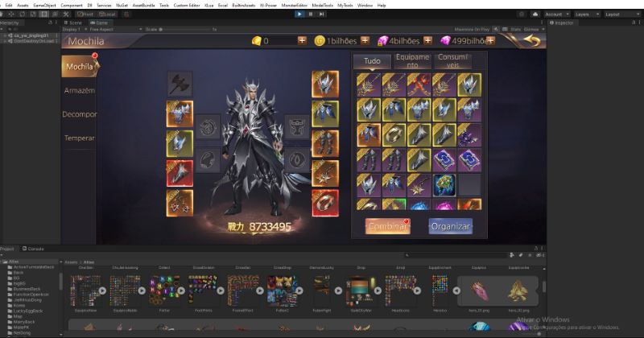The height and width of the screenshot is (338, 644).
Task: Open the Equipamento inventory tab
Action: (x=414, y=61)
